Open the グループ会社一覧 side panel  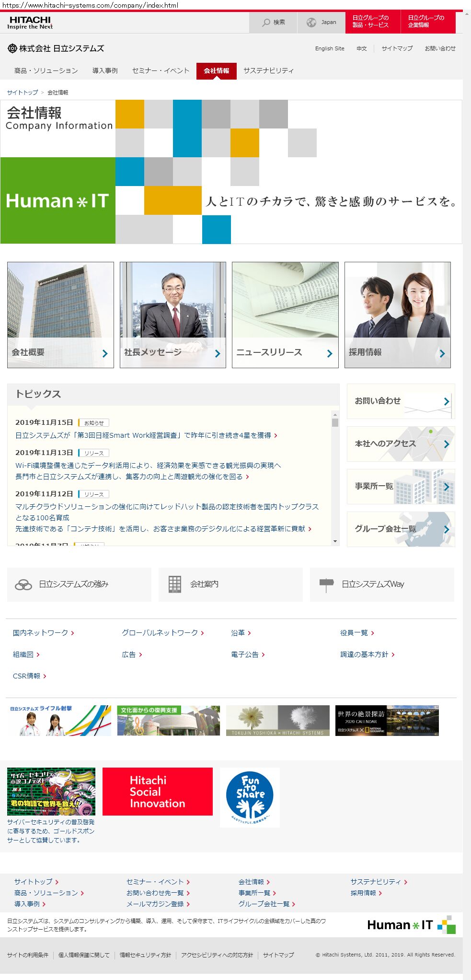pyautogui.click(x=401, y=529)
